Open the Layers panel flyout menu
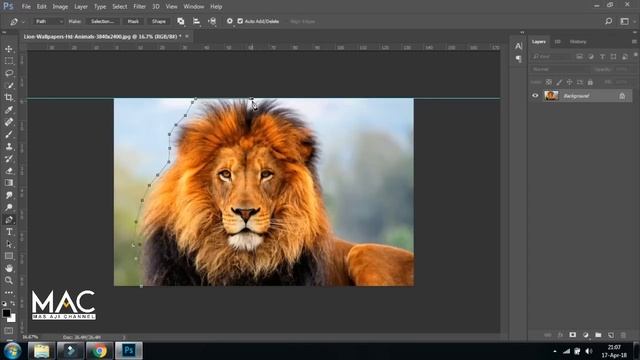Screen dimensions: 640x360 634,42
